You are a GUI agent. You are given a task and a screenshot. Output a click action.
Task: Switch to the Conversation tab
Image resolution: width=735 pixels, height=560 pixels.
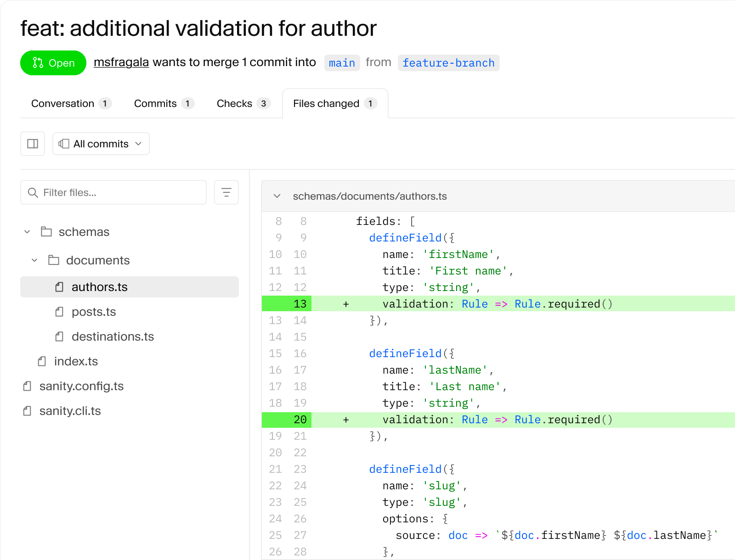coord(71,103)
